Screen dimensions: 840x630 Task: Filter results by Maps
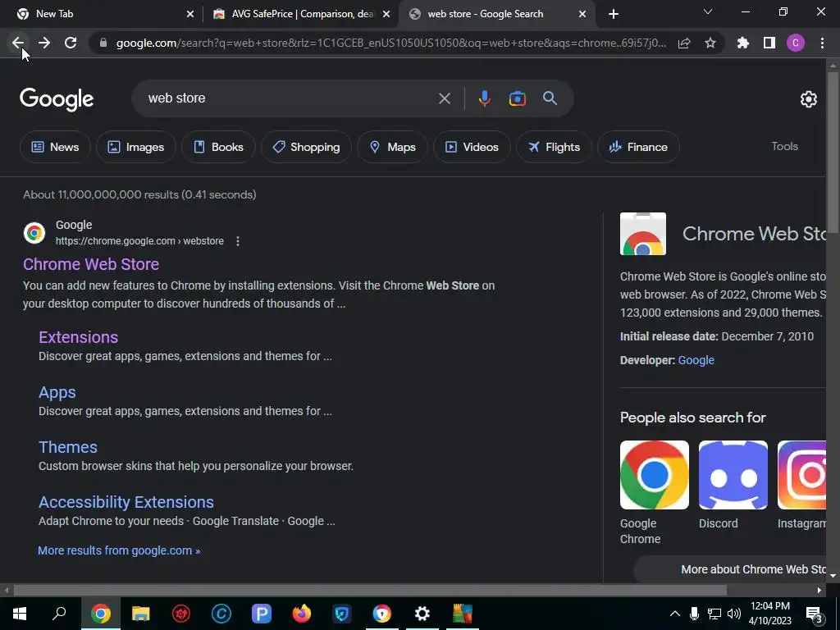tap(392, 147)
